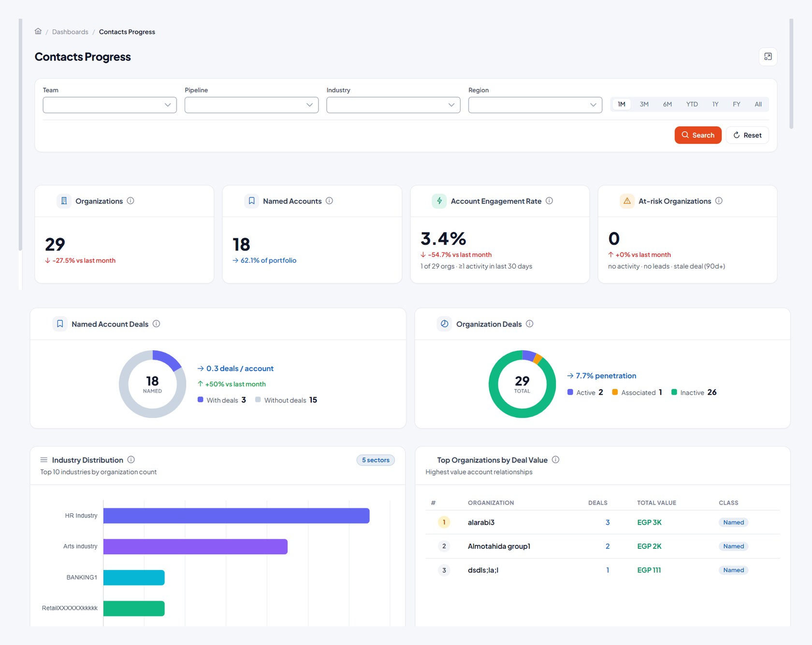Viewport: 812px width, 645px height.
Task: Choose the FY time range
Action: pos(737,104)
